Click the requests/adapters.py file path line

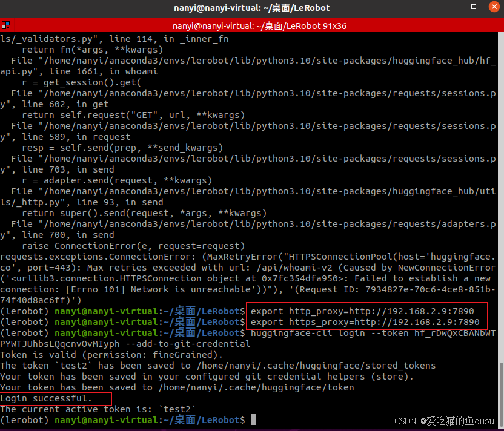tap(253, 224)
